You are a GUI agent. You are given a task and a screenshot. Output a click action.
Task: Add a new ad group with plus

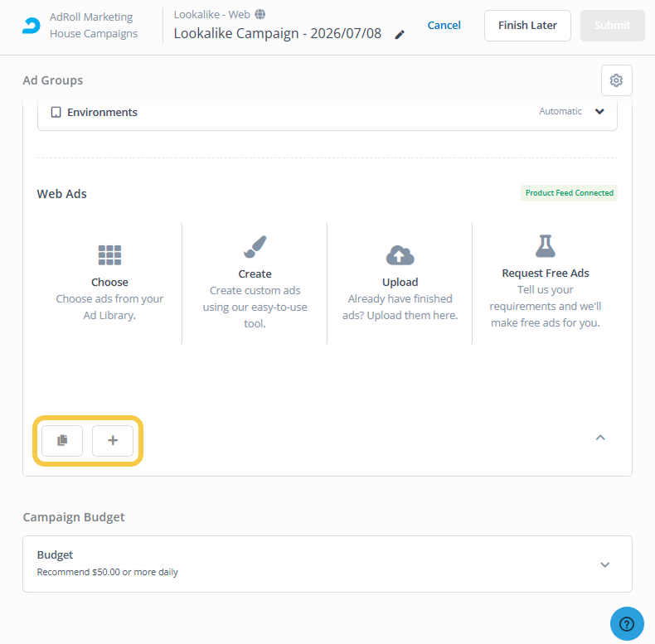coord(113,440)
